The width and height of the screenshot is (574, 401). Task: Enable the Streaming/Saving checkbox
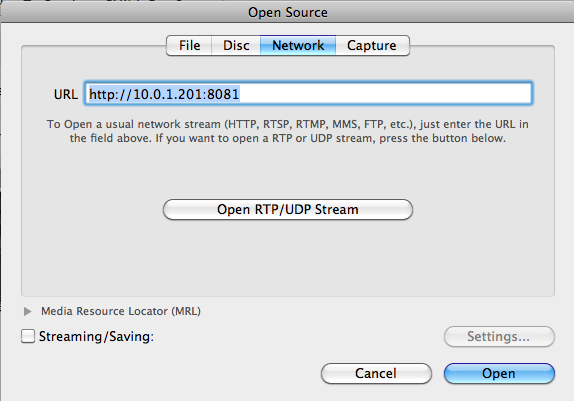28,336
